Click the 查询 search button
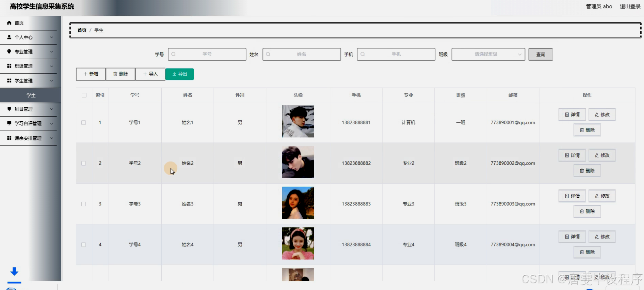Image resolution: width=644 pixels, height=290 pixels. (541, 54)
